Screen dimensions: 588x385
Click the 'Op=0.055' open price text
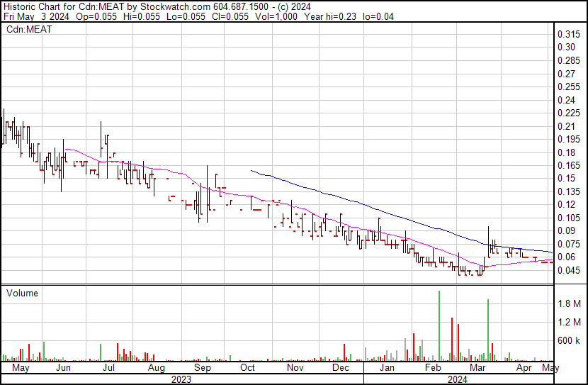pos(96,16)
